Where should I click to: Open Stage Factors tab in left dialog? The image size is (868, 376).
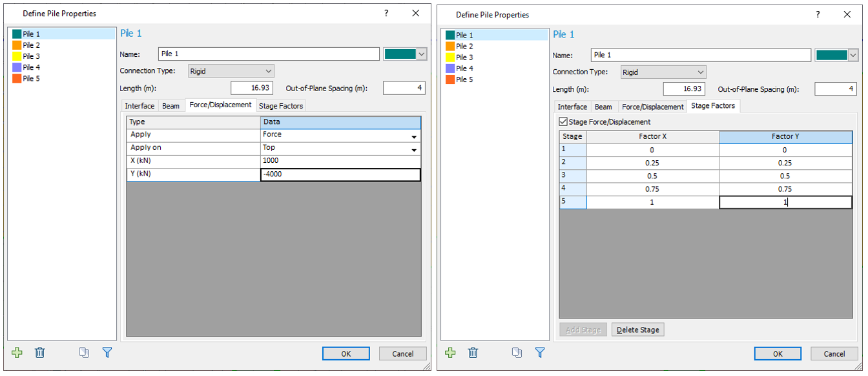pyautogui.click(x=280, y=106)
